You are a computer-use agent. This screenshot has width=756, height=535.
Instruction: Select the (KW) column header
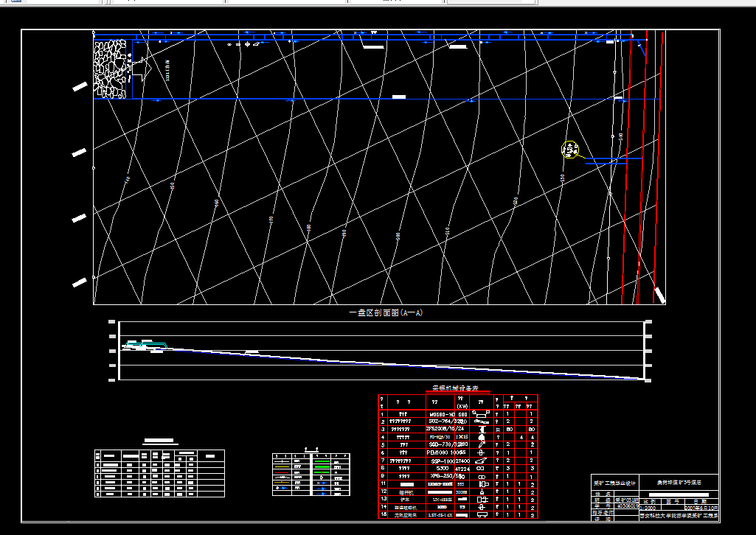point(462,407)
